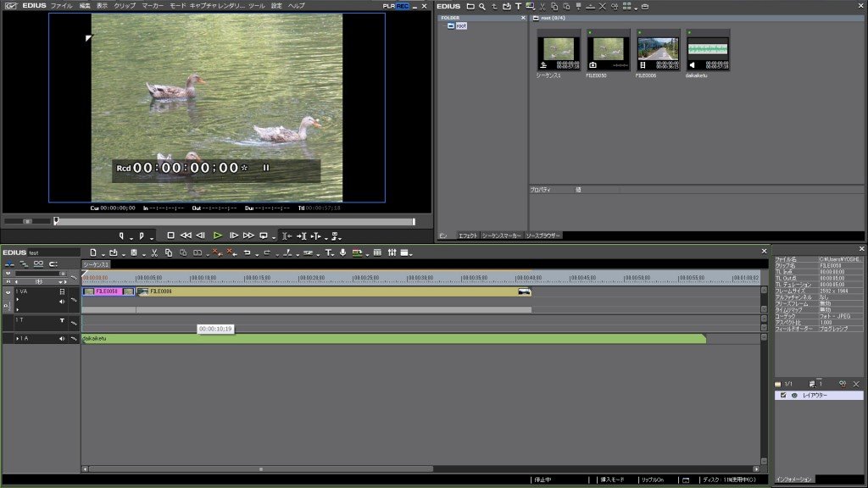868x488 pixels.
Task: Click the Previous Edit Point icon
Action: pyautogui.click(x=287, y=236)
